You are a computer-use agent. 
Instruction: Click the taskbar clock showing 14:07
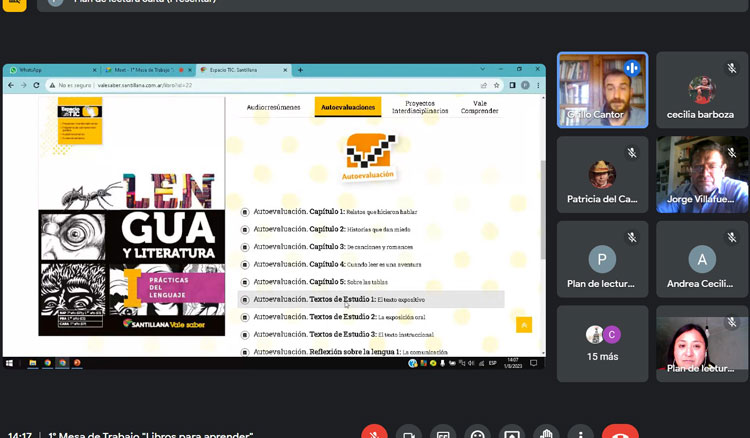tap(512, 363)
